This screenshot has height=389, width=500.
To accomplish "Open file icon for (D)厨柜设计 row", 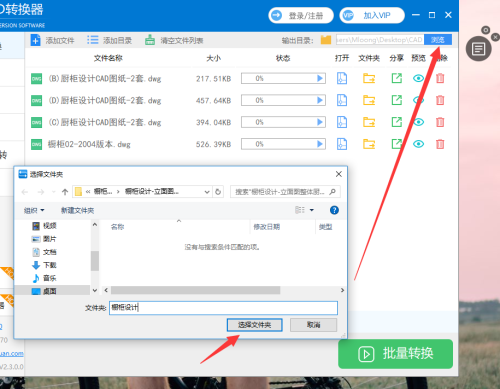I will tap(342, 100).
